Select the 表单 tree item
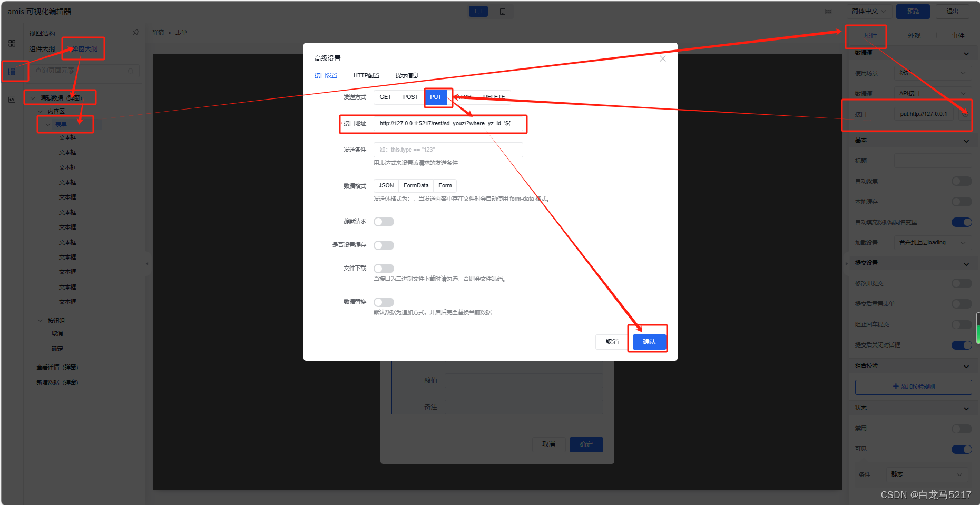980x505 pixels. [61, 125]
